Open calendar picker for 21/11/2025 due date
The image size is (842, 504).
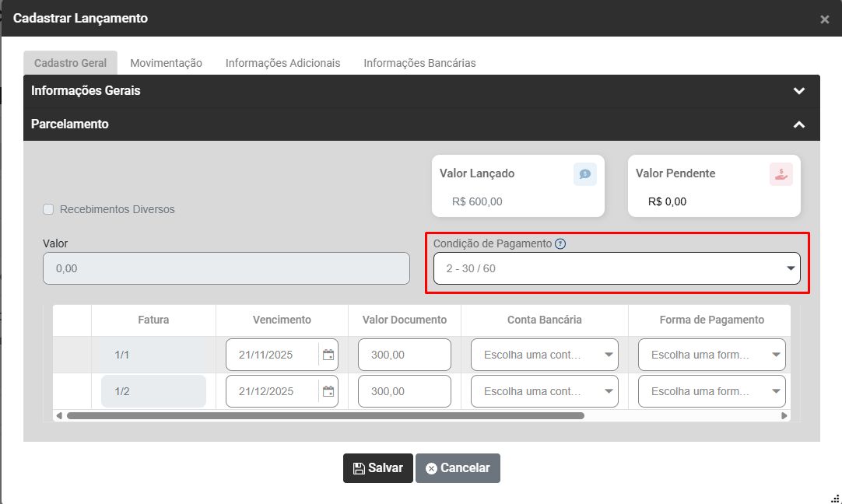(328, 355)
